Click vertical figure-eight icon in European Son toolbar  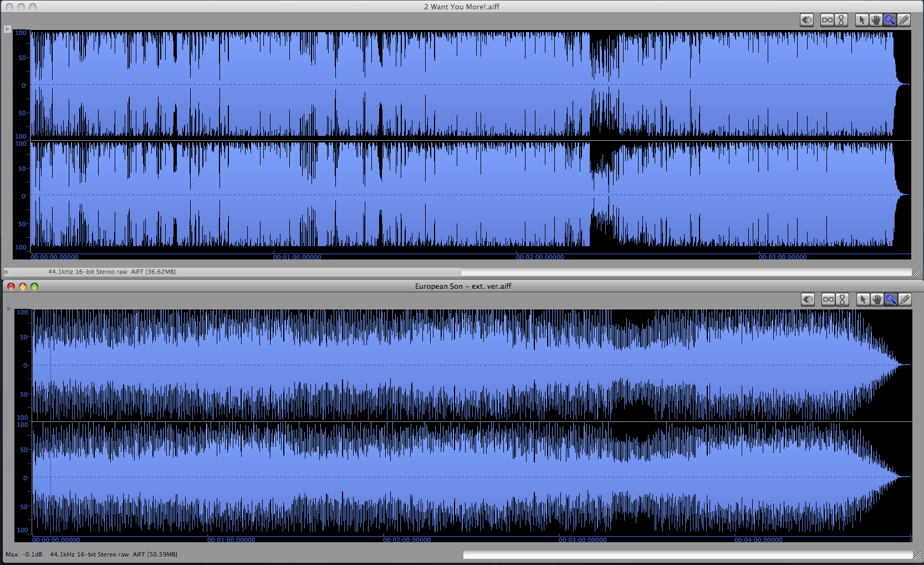(x=843, y=299)
